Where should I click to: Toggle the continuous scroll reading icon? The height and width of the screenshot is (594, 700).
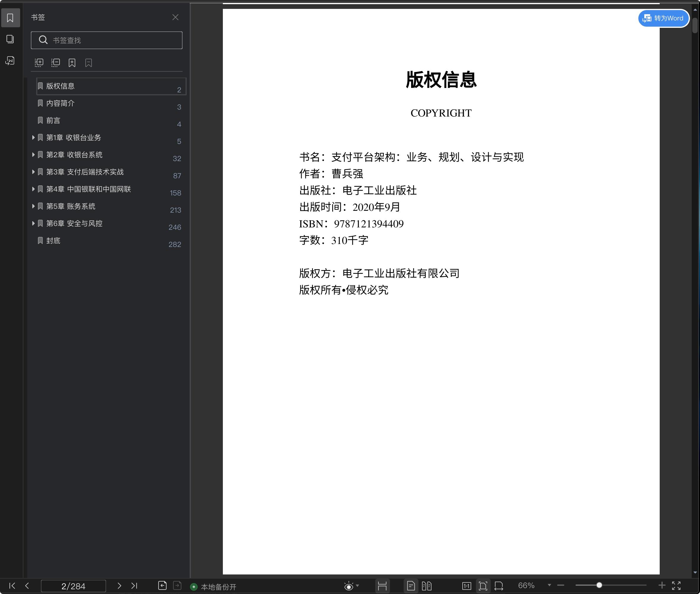click(x=382, y=586)
